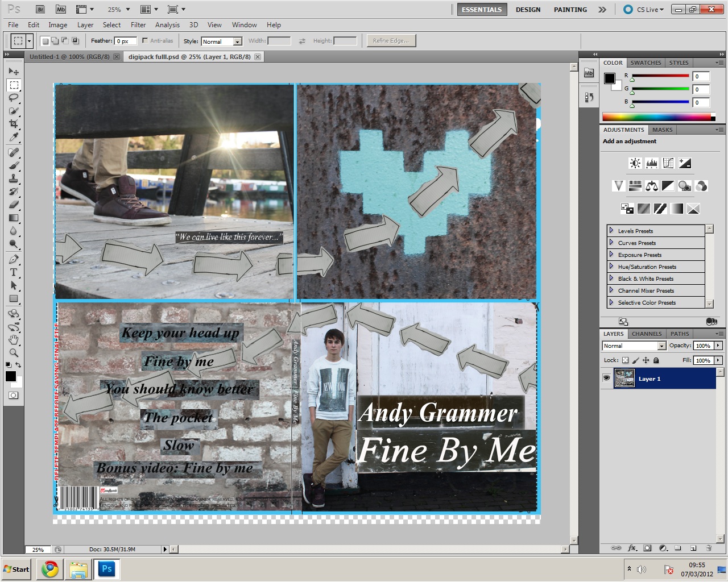Toggle lock position for the layer

coord(646,360)
